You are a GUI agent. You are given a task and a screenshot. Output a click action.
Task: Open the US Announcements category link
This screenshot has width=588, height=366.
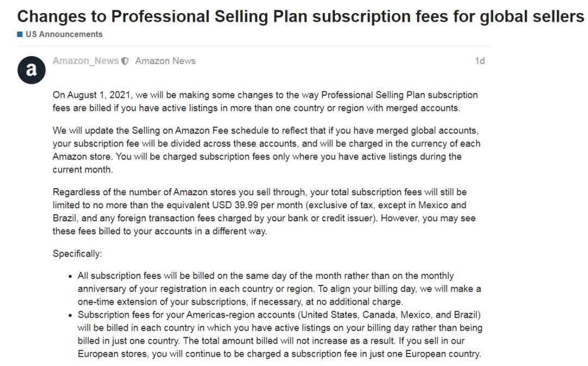[x=64, y=34]
